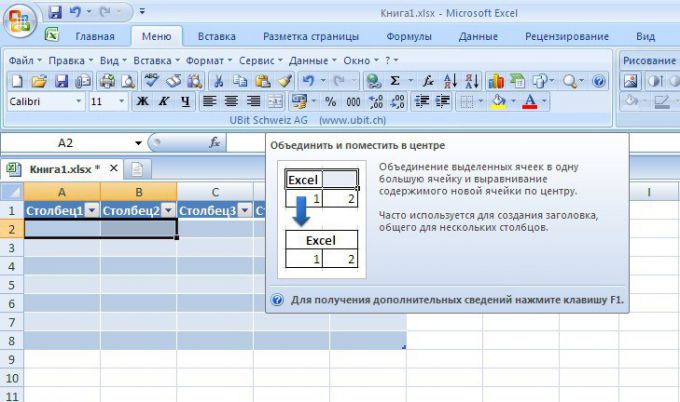Select row 5 header
The image size is (680, 402).
coord(12,285)
